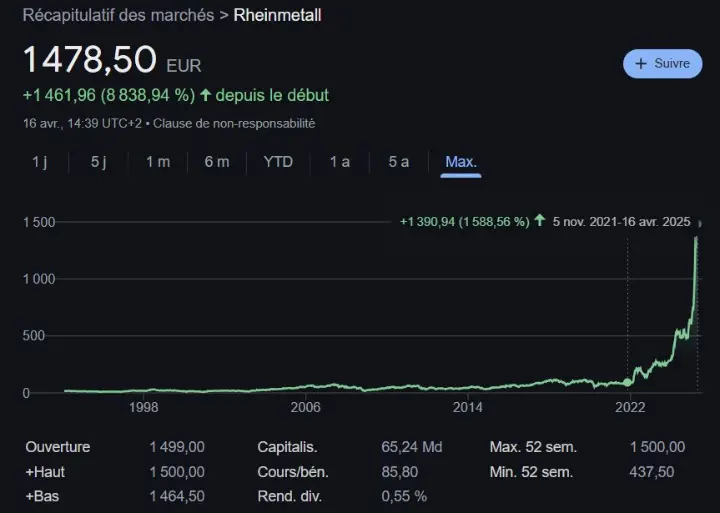
Task: Open Récapitulatif des marchés breadcrumb link
Action: [x=118, y=15]
